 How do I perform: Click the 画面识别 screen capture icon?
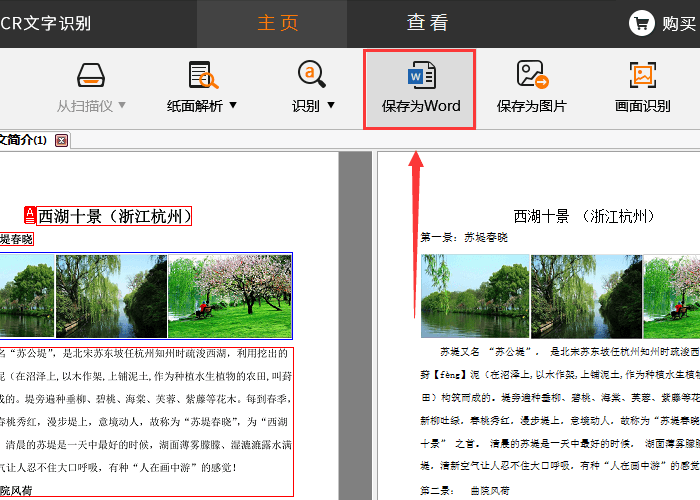643,75
